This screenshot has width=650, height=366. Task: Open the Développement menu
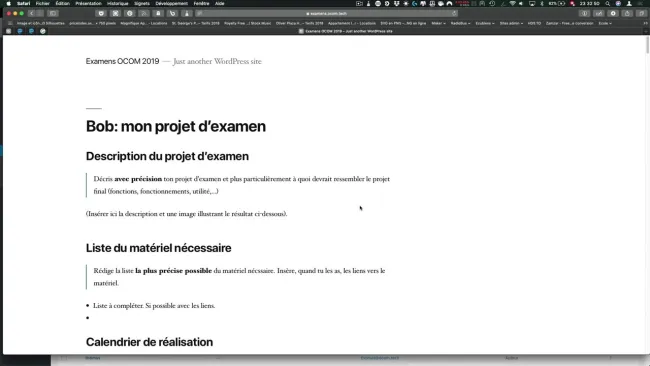172,3
